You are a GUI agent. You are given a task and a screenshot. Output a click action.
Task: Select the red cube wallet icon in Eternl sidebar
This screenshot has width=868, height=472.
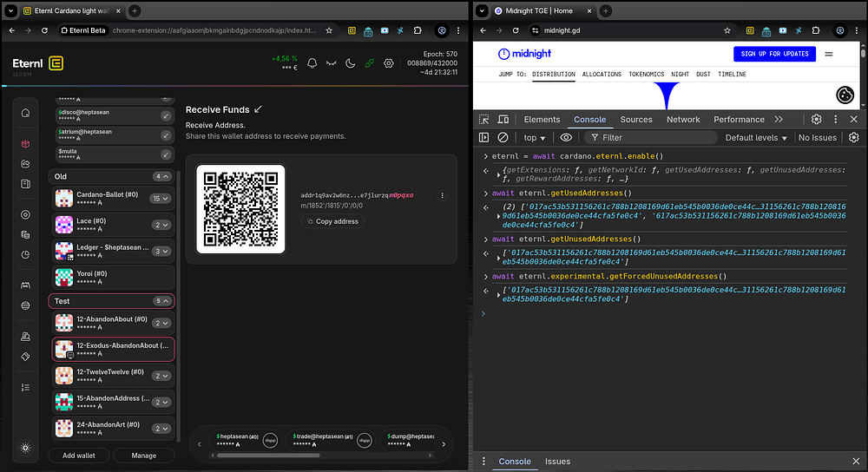(25, 144)
